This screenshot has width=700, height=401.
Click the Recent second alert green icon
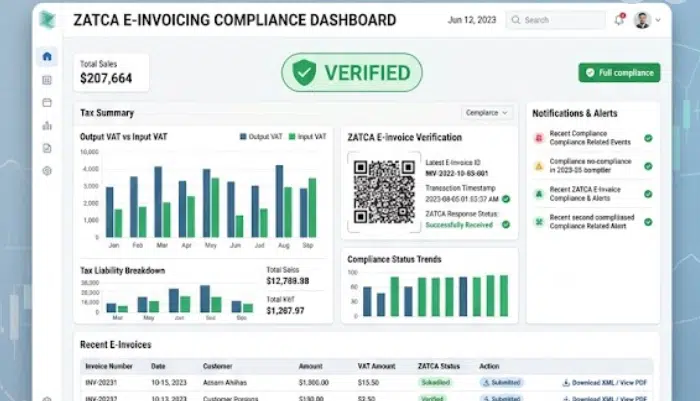pos(539,222)
